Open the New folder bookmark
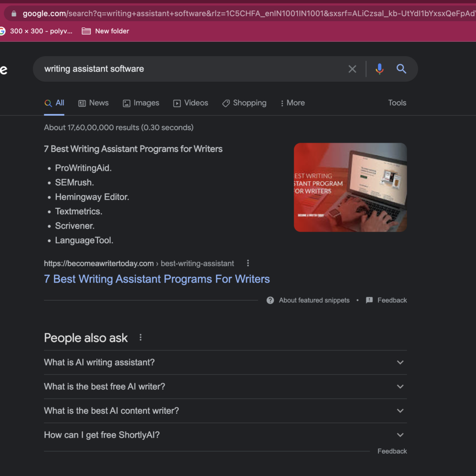Image resolution: width=476 pixels, height=476 pixels. click(106, 31)
